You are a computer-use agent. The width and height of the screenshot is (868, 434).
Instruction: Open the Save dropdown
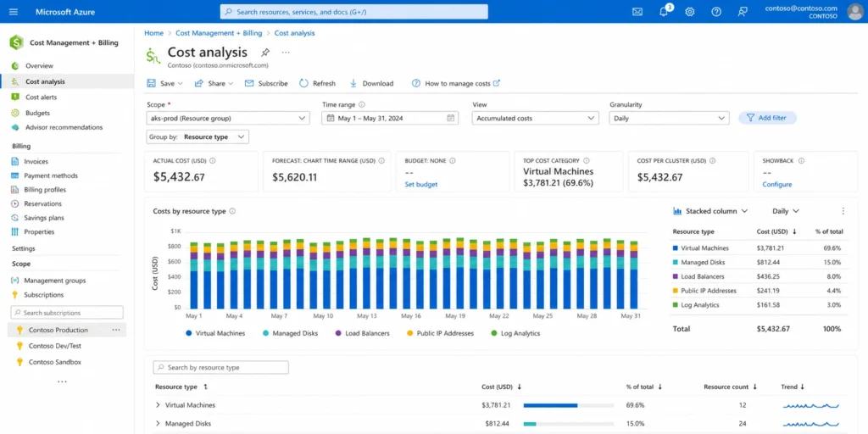[164, 83]
